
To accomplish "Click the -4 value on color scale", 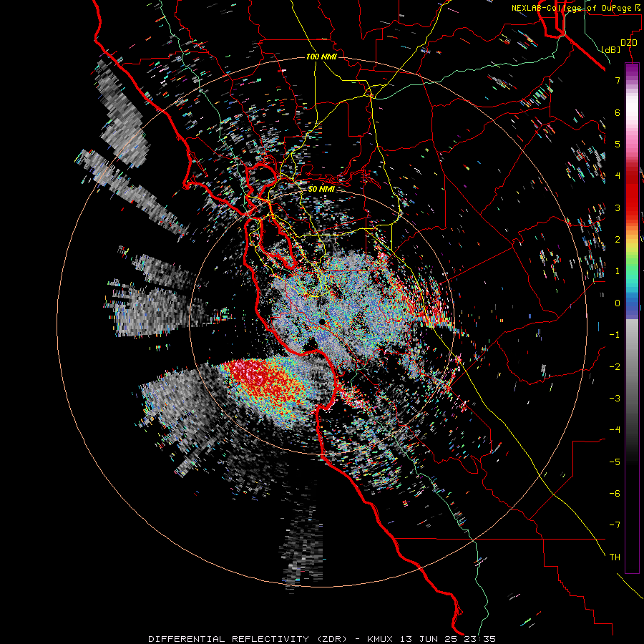I will pos(615,430).
